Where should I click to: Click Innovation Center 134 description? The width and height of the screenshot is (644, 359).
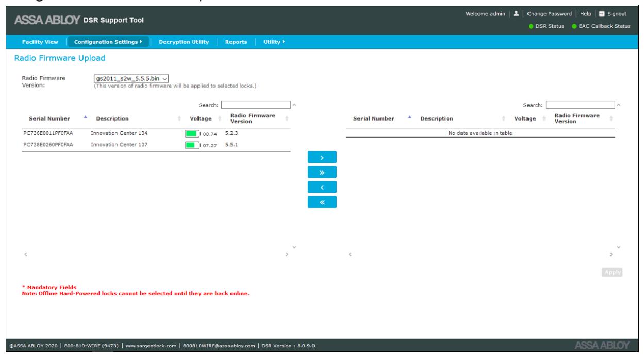120,134
